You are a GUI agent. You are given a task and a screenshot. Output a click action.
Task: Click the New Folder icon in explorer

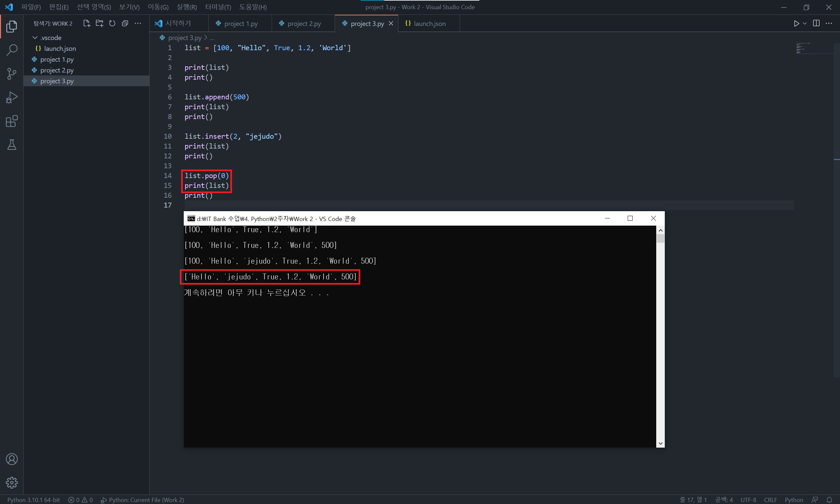(x=99, y=23)
